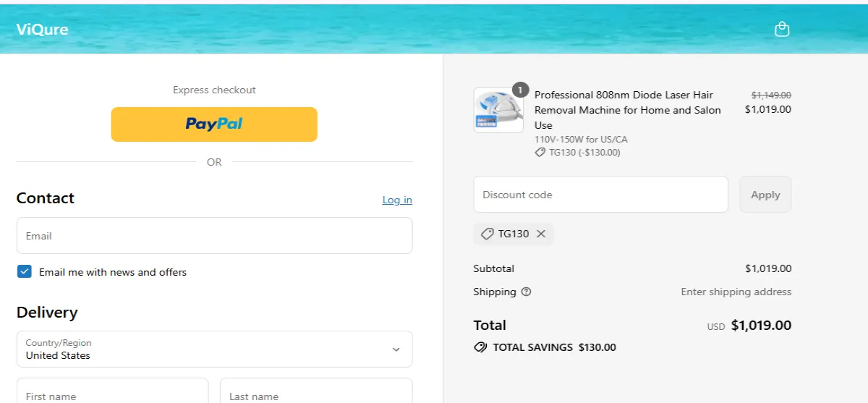868x403 pixels.
Task: Open the shopping bag cart icon
Action: coord(781,30)
